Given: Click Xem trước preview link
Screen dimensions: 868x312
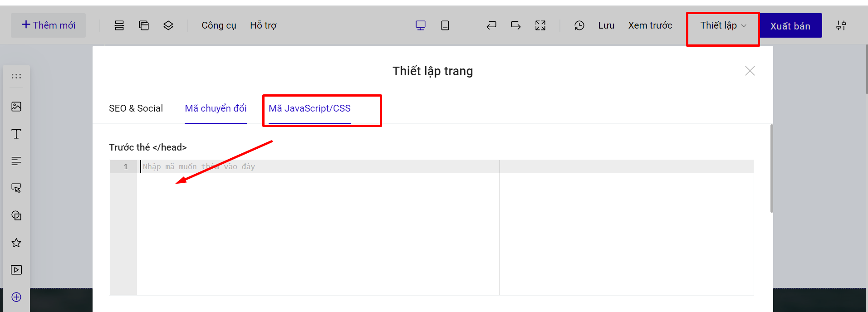Looking at the screenshot, I should click(650, 25).
